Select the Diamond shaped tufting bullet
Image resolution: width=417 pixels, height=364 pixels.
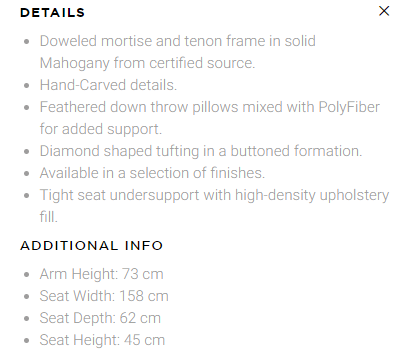pyautogui.click(x=201, y=151)
